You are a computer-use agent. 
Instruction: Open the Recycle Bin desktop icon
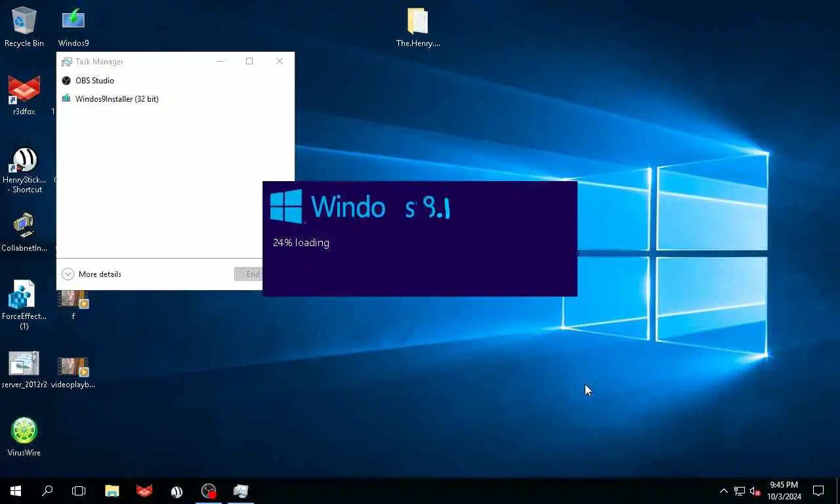[x=24, y=27]
